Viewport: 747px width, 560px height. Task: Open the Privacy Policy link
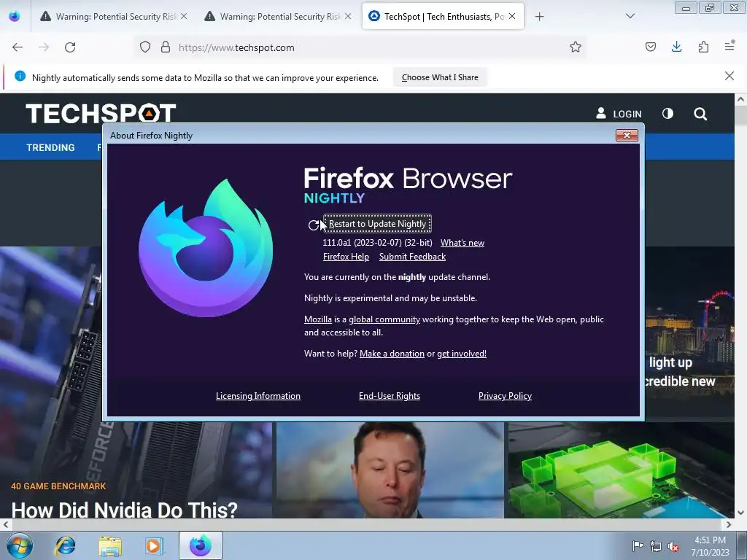pyautogui.click(x=505, y=396)
